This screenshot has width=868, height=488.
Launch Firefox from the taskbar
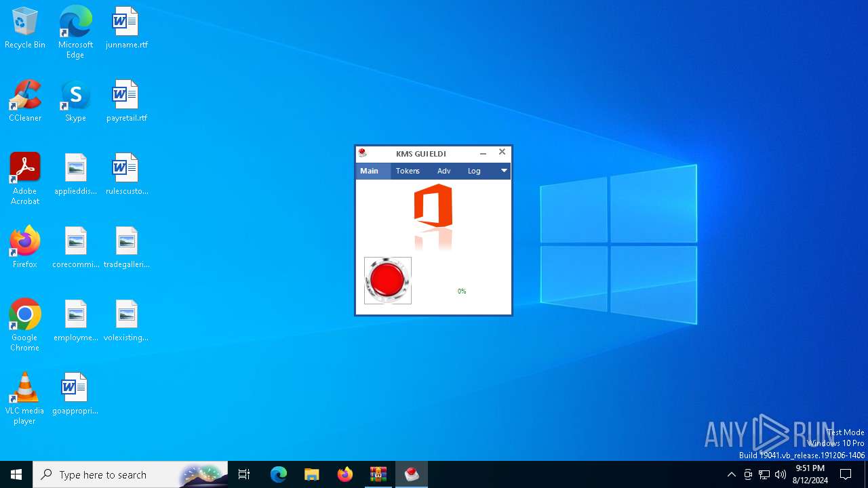pyautogui.click(x=345, y=474)
